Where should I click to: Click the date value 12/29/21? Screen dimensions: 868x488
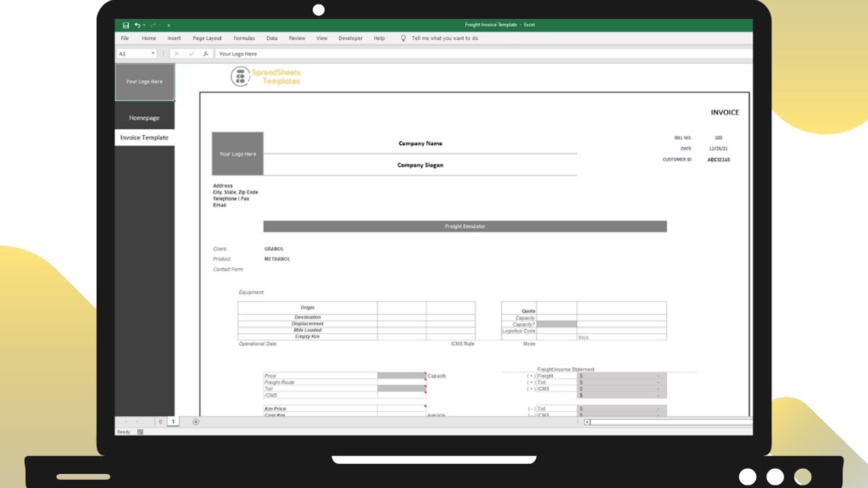(x=718, y=148)
